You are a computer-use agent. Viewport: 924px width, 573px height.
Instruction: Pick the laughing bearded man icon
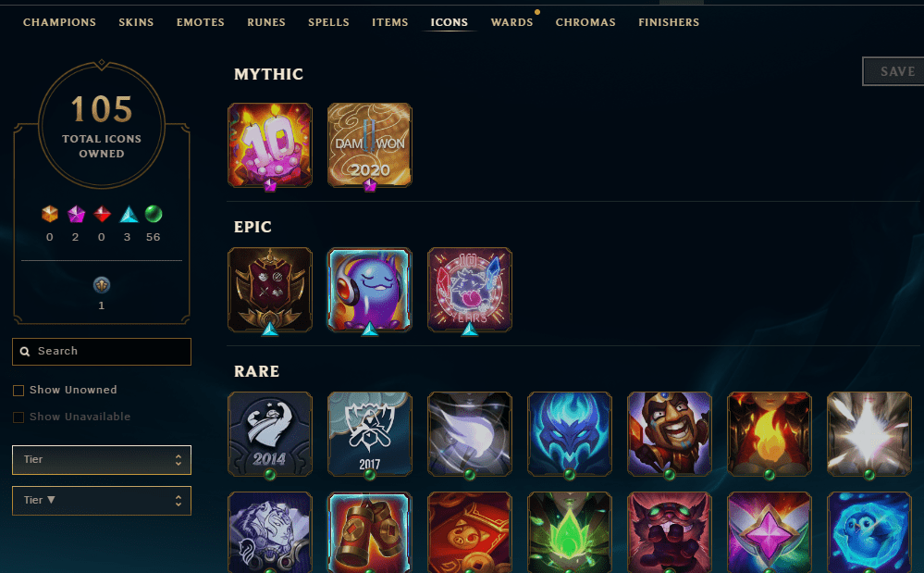point(670,434)
